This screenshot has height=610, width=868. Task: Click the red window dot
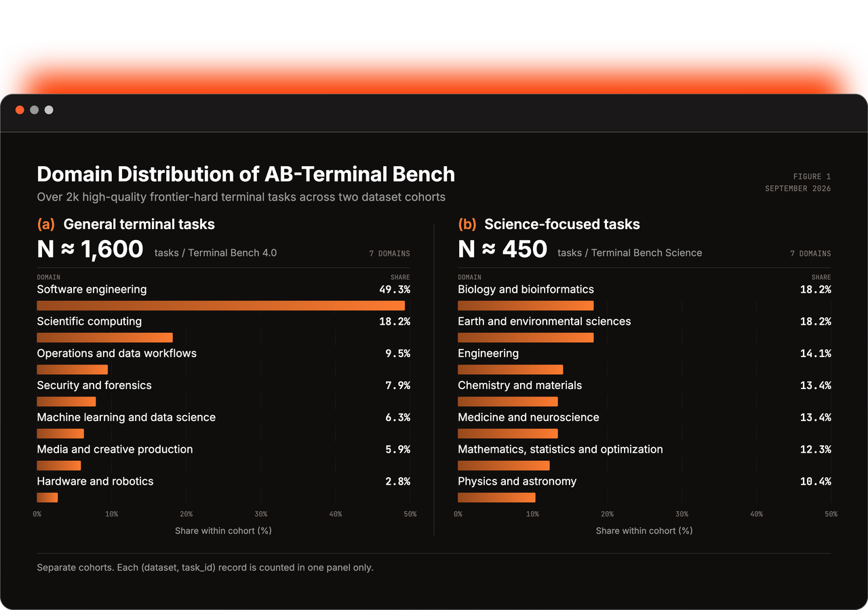[20, 110]
